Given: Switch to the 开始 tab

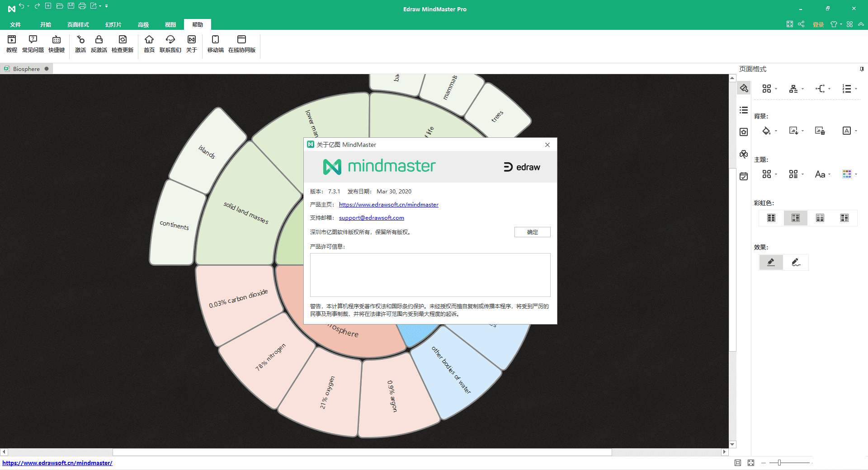Looking at the screenshot, I should pyautogui.click(x=45, y=25).
